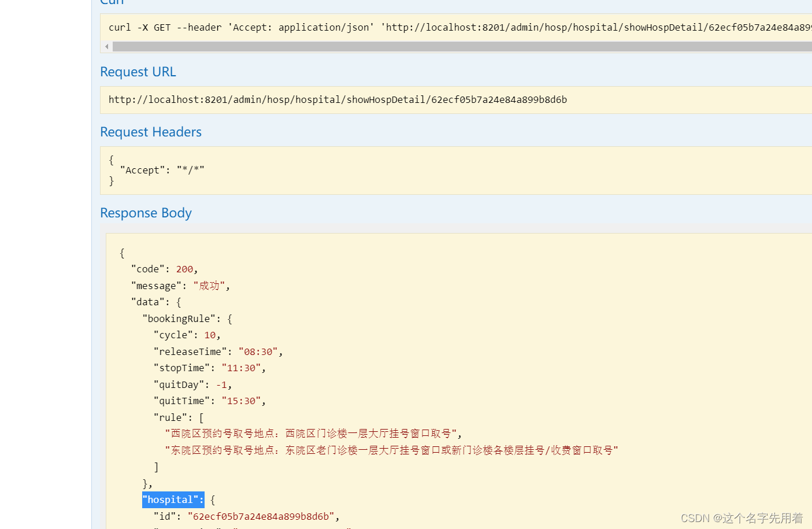Click the "Accept": "*/*" header line

[x=162, y=170]
